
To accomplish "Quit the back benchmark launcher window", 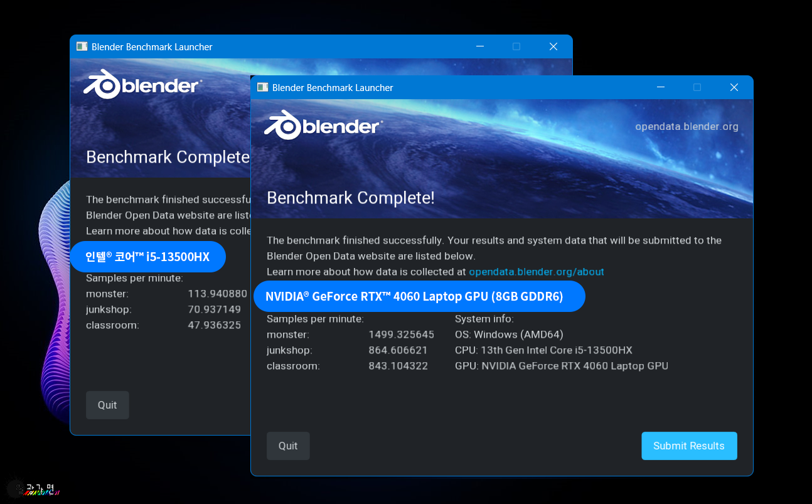I will coord(107,405).
